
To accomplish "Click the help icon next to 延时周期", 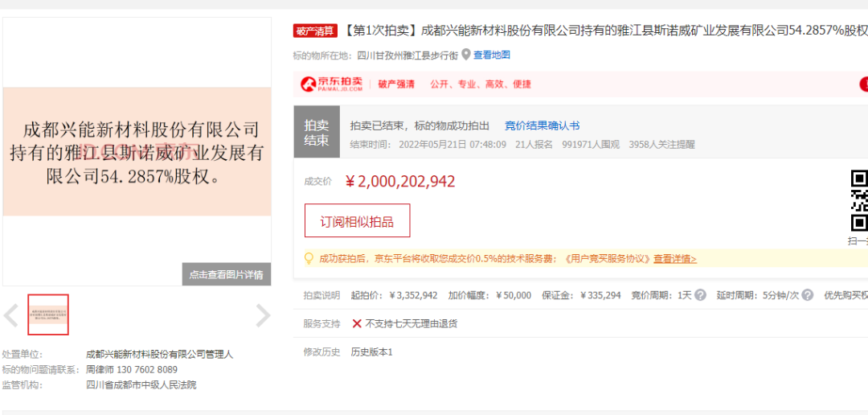I will tap(808, 295).
